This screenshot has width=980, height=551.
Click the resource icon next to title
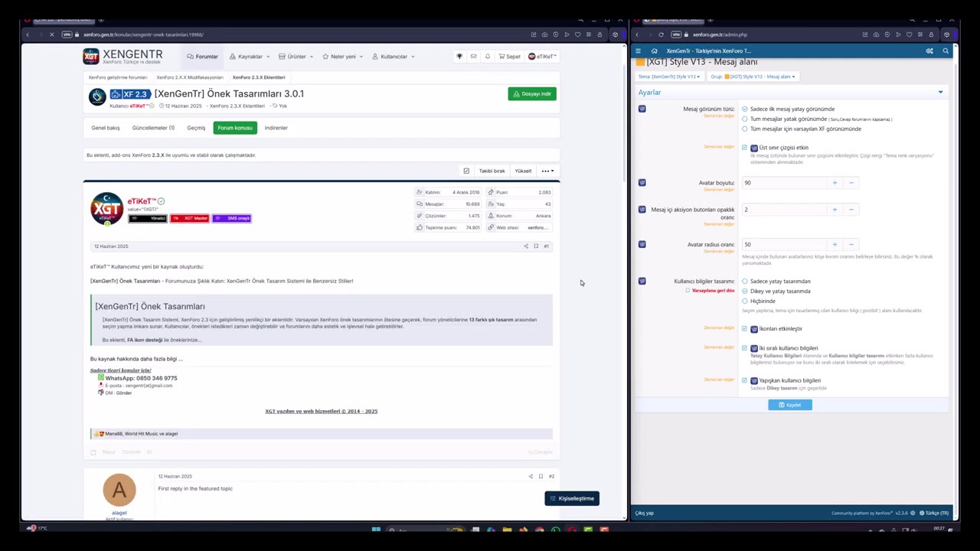[x=97, y=96]
